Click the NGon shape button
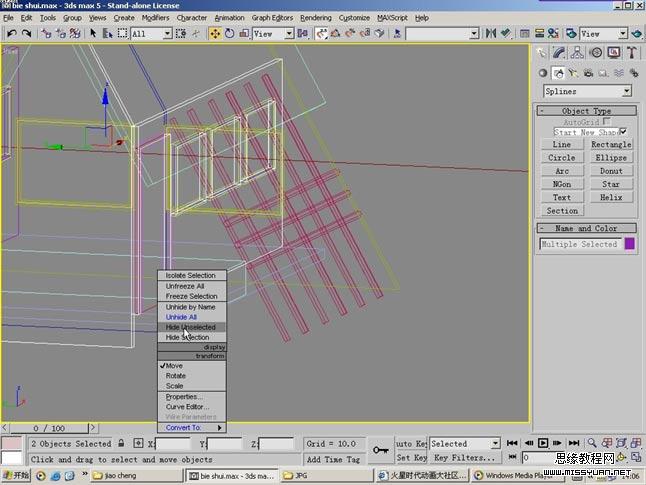The image size is (646, 485). pyautogui.click(x=562, y=184)
